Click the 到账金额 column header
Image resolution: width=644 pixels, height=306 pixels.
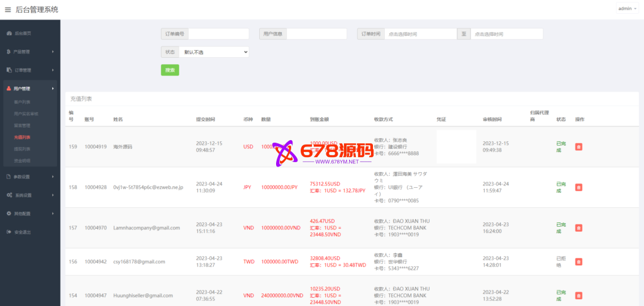coord(319,119)
